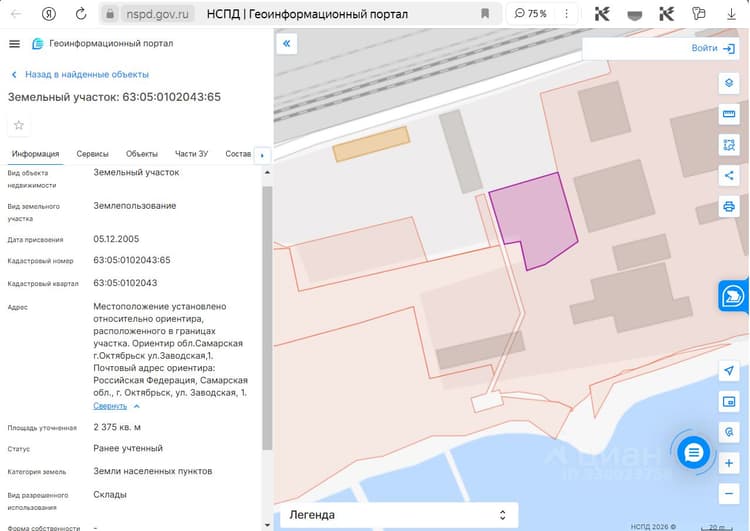Click cadastral quarter value 63:05:0102043

pyautogui.click(x=125, y=283)
